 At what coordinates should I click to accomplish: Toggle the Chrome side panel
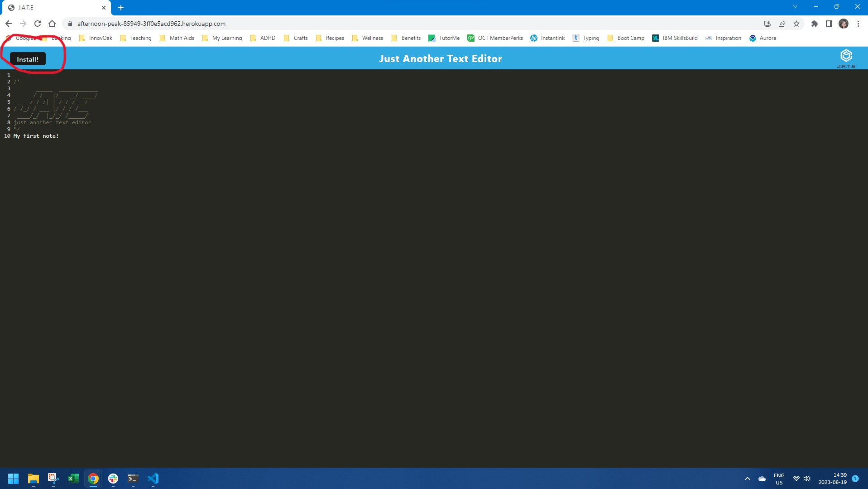829,23
